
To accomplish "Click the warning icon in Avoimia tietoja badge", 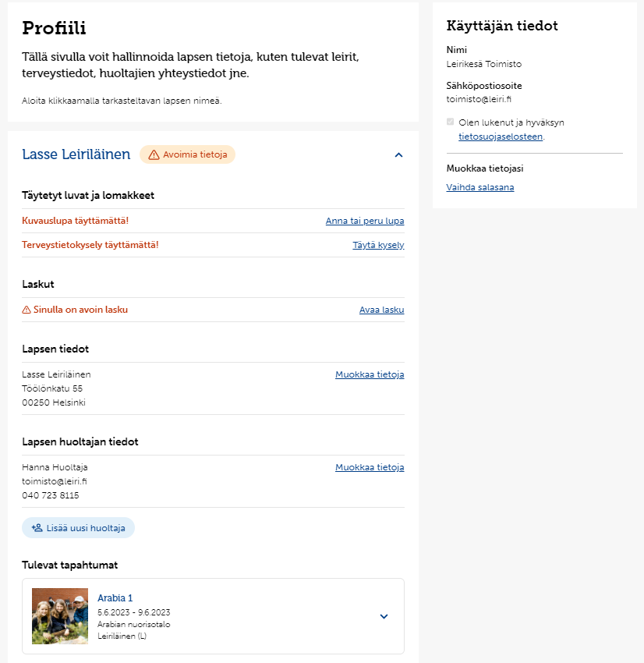I will 154,154.
